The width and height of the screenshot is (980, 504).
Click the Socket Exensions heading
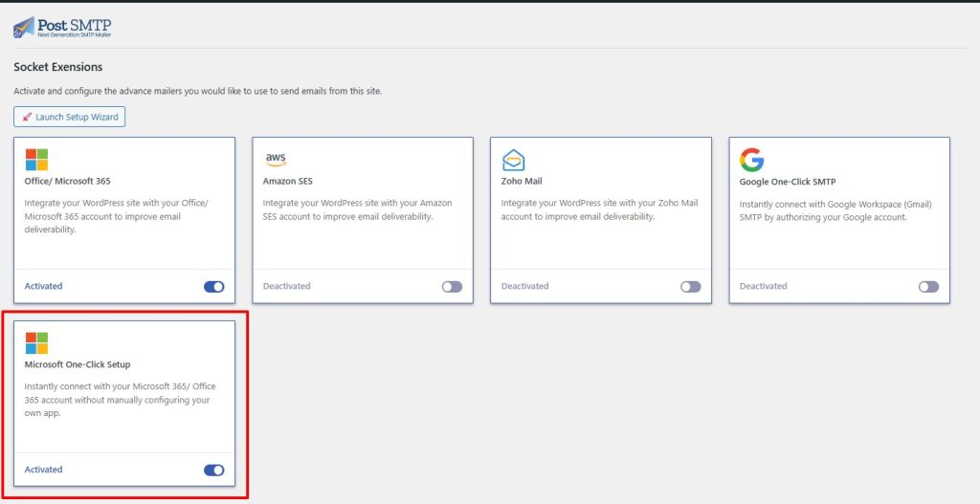tap(57, 67)
